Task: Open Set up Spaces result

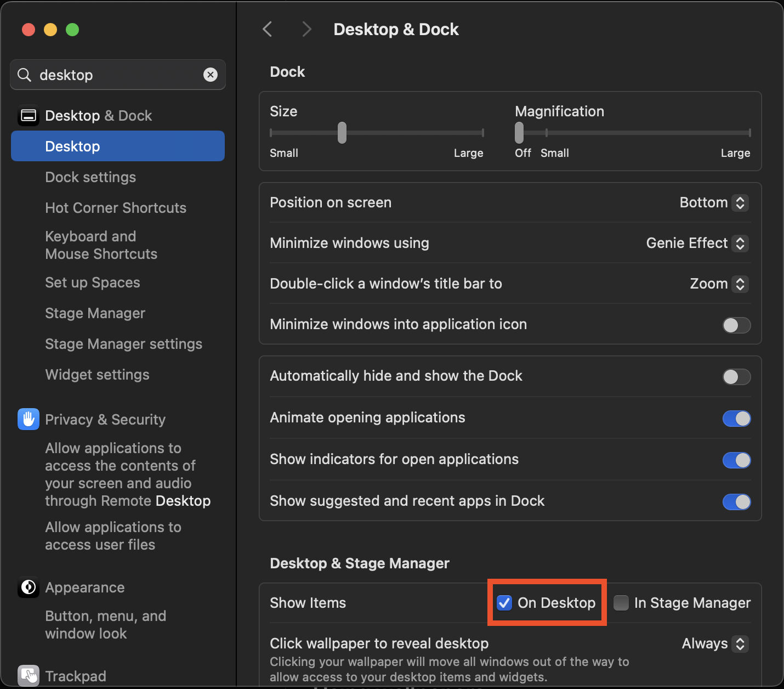Action: pyautogui.click(x=93, y=283)
